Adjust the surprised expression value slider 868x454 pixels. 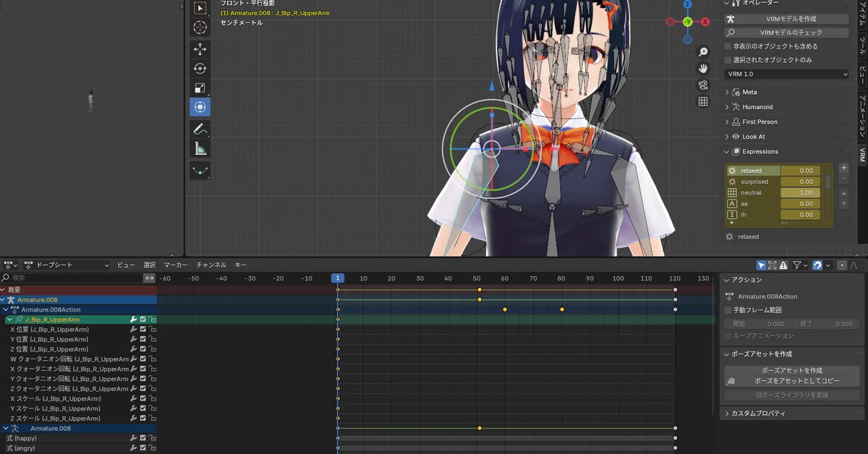point(800,181)
